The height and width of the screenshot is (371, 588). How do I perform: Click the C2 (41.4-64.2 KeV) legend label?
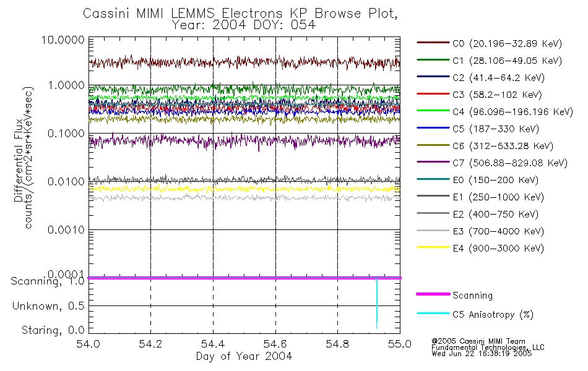tap(498, 78)
